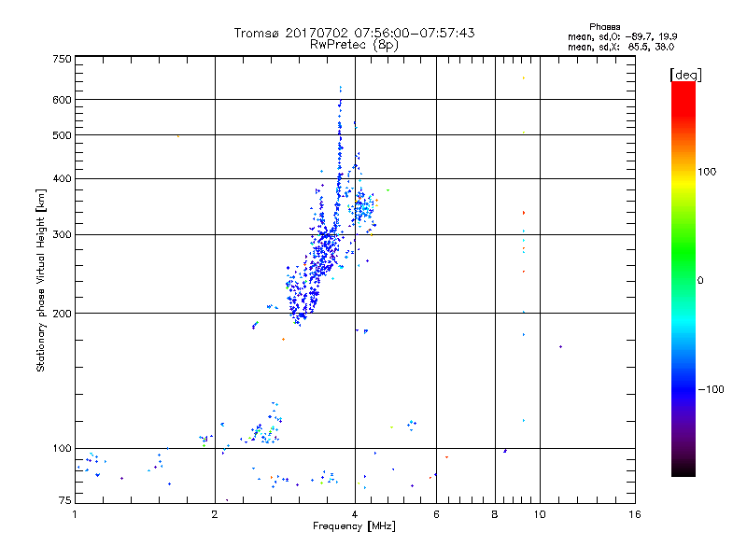Click the '100' y-axis label
The image size is (747, 560).
[62, 448]
